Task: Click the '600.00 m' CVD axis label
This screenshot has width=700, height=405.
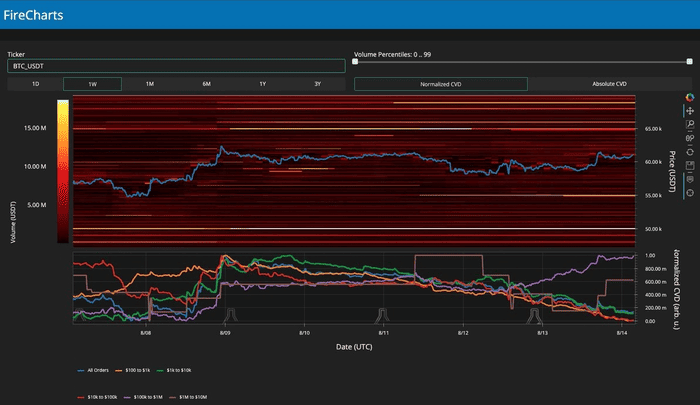Action: 656,282
